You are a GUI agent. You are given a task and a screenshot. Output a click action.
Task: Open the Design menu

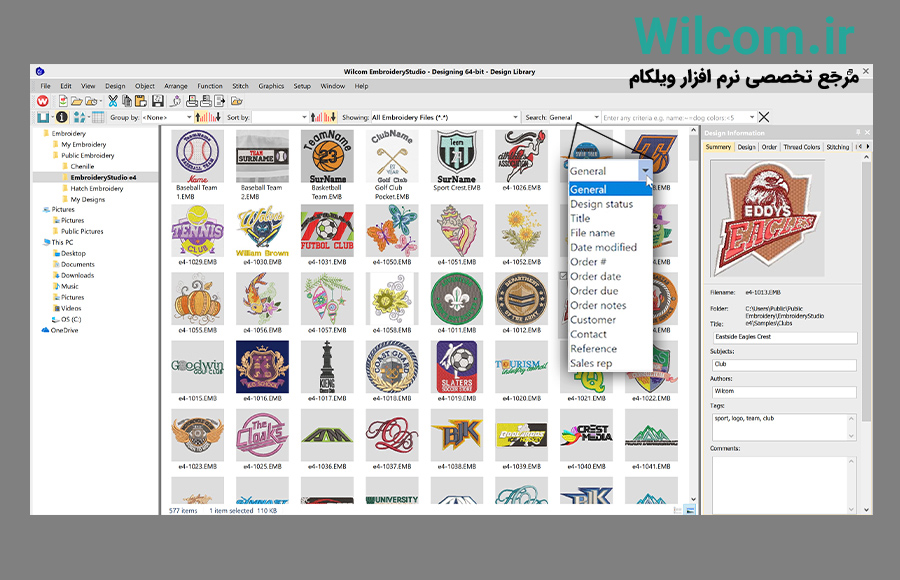click(x=115, y=86)
